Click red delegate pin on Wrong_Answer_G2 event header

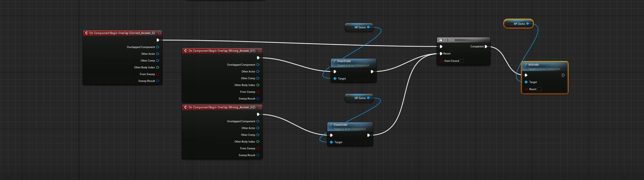click(x=260, y=107)
